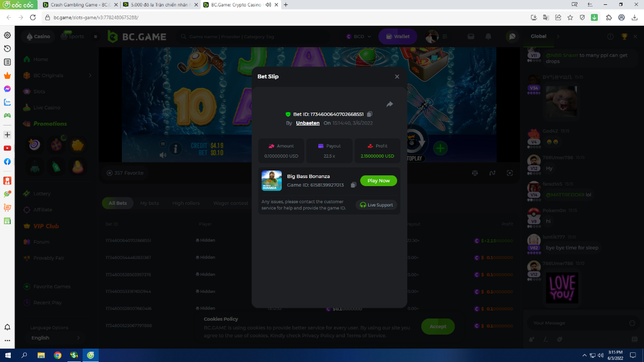Viewport: 644px width, 362px height.
Task: Open Live Support chat
Action: (377, 205)
